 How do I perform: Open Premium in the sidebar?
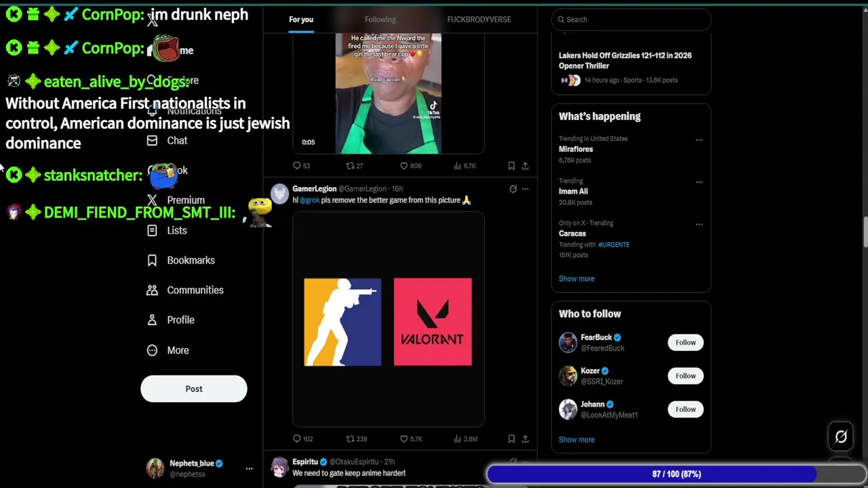click(176, 201)
